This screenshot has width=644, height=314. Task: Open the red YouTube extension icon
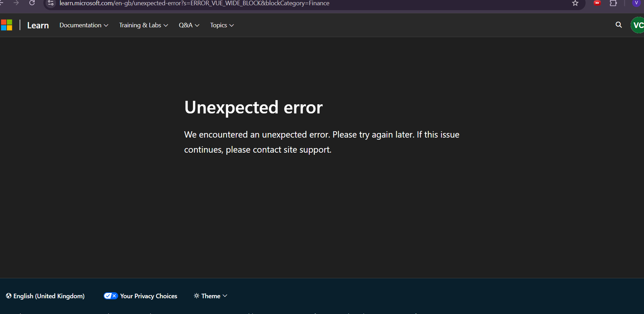click(x=597, y=3)
